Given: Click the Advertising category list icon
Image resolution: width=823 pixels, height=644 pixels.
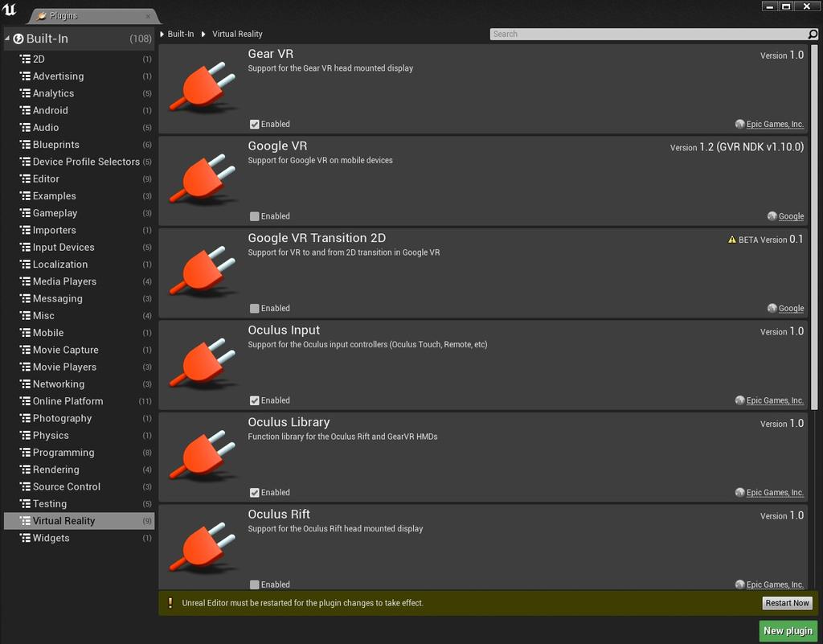Looking at the screenshot, I should [x=25, y=76].
